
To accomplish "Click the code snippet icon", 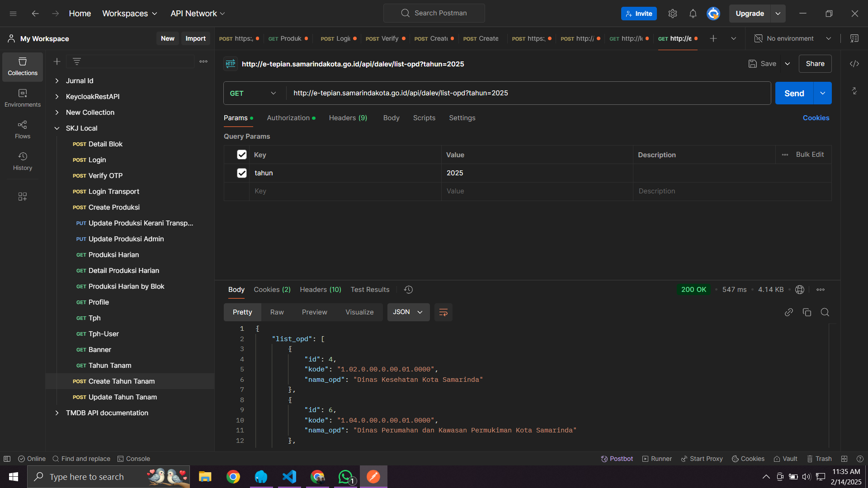I will click(x=854, y=64).
